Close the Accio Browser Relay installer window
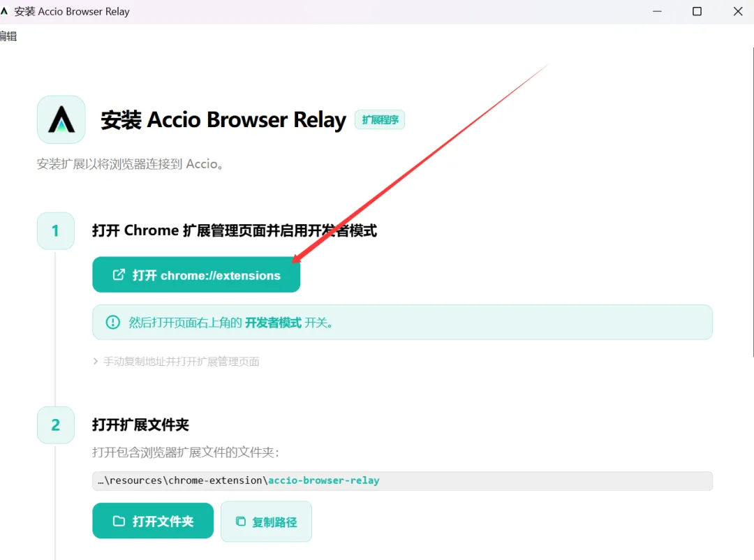This screenshot has width=754, height=560. point(738,11)
